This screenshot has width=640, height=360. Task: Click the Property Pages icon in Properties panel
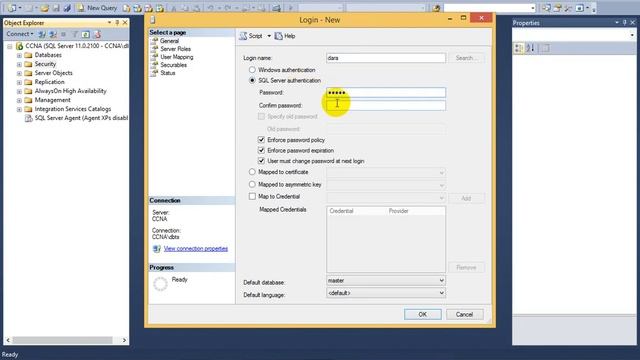[546, 48]
